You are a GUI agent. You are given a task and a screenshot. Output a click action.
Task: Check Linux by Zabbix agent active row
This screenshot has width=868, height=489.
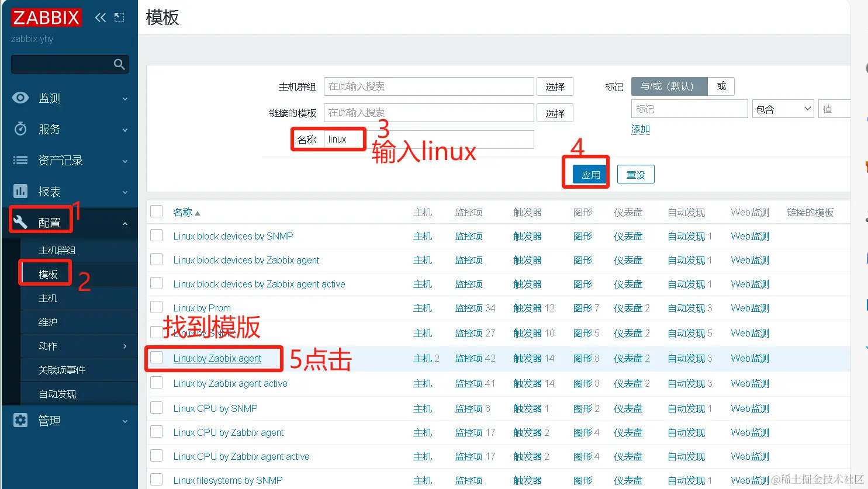(157, 382)
